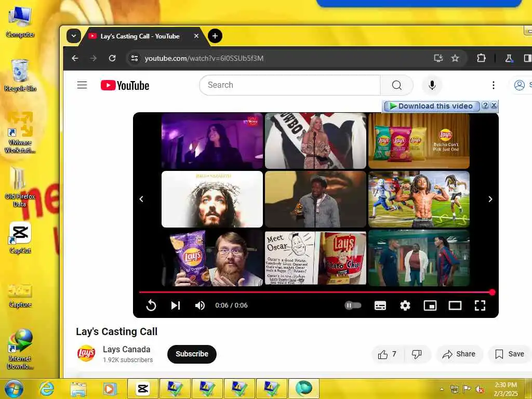Open the Chrome Labs flask icon

pyautogui.click(x=509, y=58)
